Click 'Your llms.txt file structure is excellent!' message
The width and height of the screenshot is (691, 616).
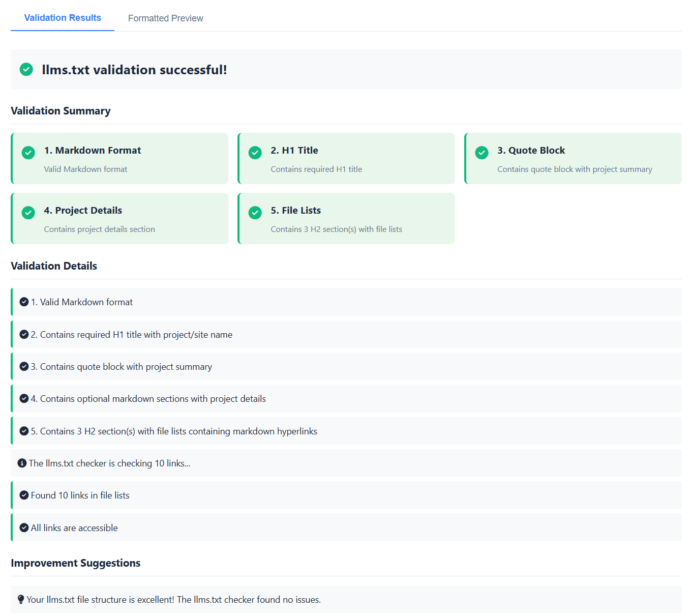click(x=173, y=599)
